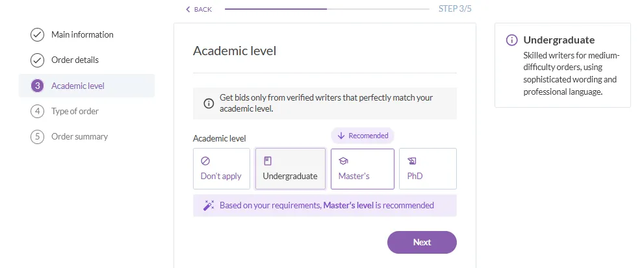Click the info icon beside Undergraduate heading
The height and width of the screenshot is (268, 644).
tap(511, 40)
